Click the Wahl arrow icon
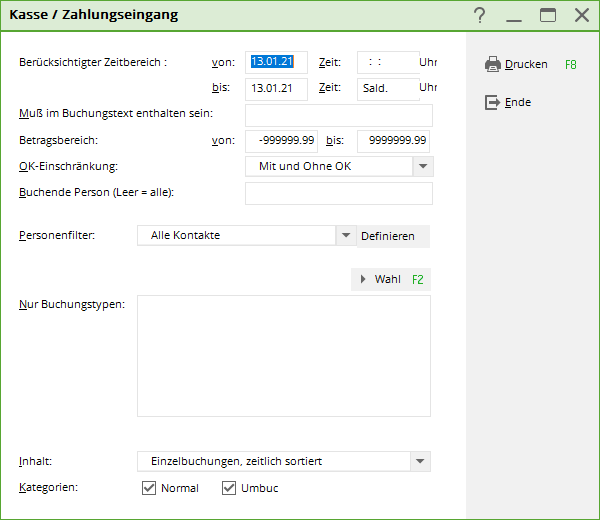Image resolution: width=600 pixels, height=520 pixels. (x=363, y=279)
